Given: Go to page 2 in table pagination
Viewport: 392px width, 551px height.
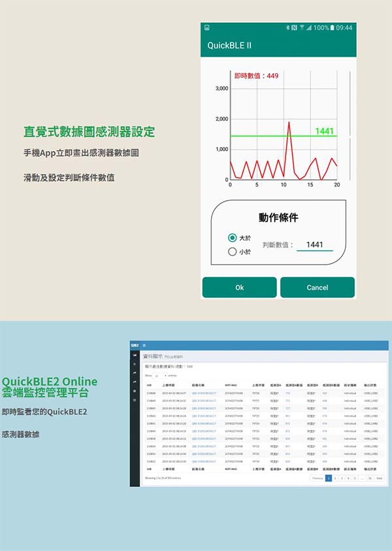Looking at the screenshot, I should (x=335, y=478).
